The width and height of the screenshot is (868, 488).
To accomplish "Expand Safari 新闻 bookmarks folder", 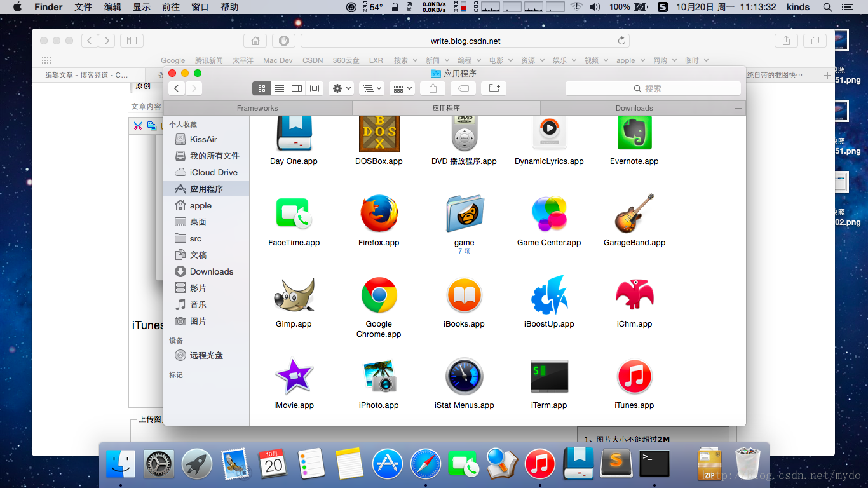I will (x=437, y=60).
